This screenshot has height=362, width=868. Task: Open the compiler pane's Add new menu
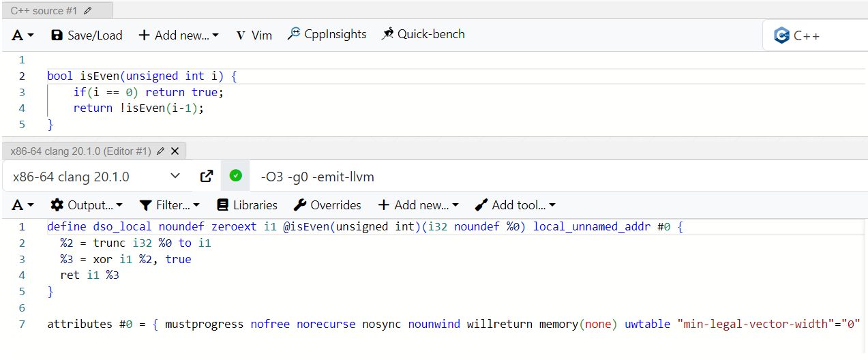[419, 205]
